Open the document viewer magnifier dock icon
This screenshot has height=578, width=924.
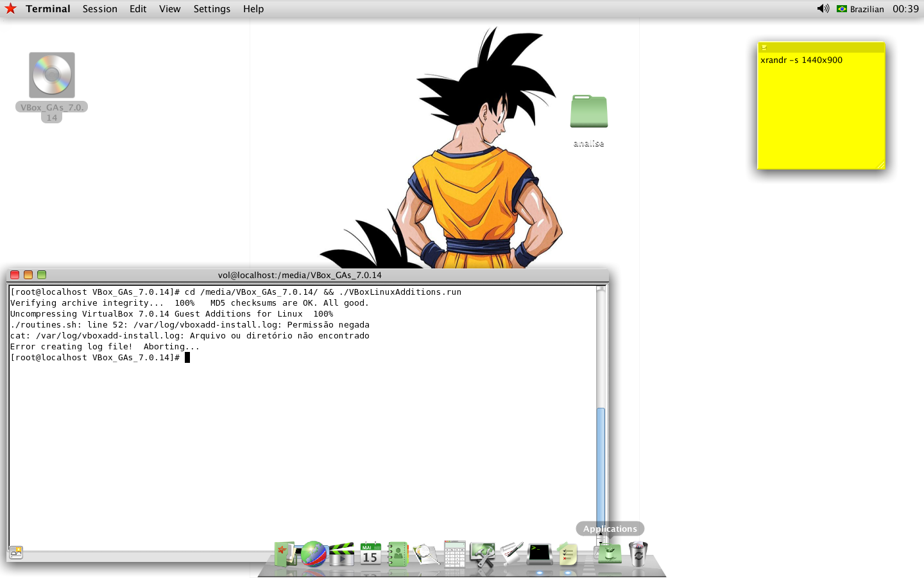click(x=426, y=554)
